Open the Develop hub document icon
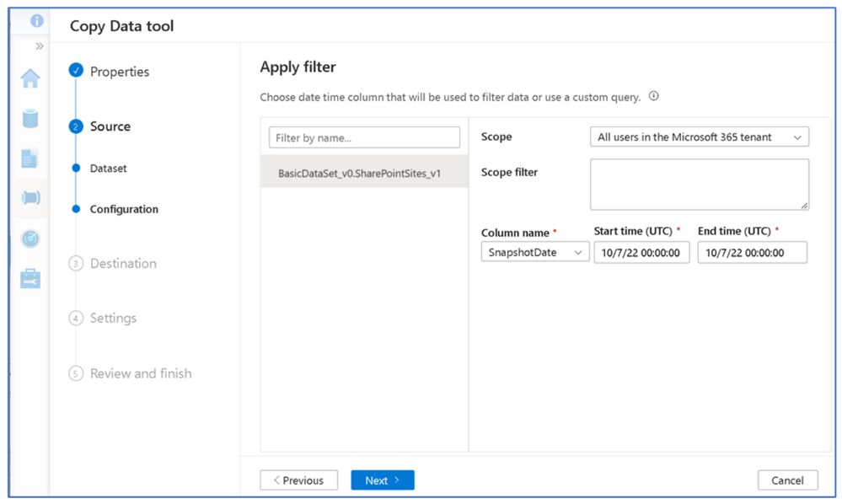842x504 pixels. coord(30,158)
